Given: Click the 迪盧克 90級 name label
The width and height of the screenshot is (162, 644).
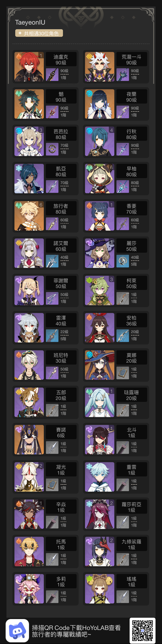Looking at the screenshot, I should (x=61, y=60).
